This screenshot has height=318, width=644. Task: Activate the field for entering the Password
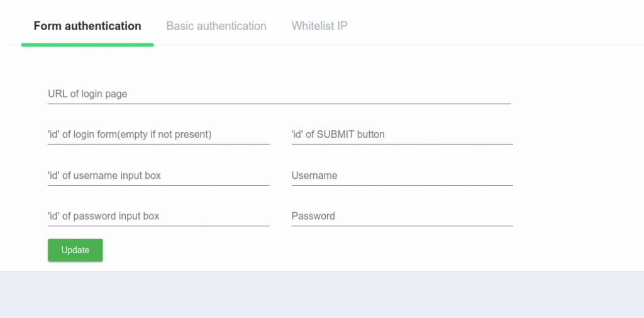402,216
